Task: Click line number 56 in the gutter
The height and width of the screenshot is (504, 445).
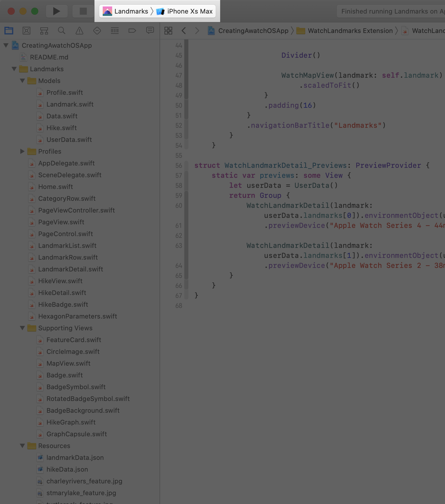Action: pos(179,165)
